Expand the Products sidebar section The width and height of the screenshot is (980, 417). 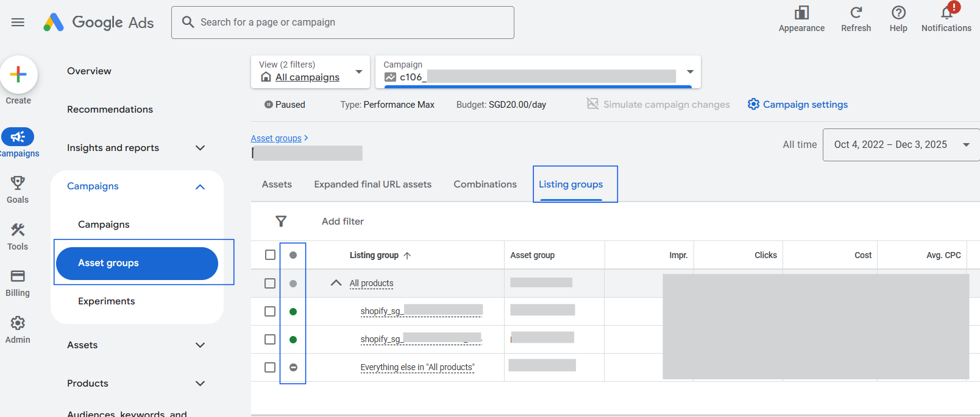tap(200, 384)
